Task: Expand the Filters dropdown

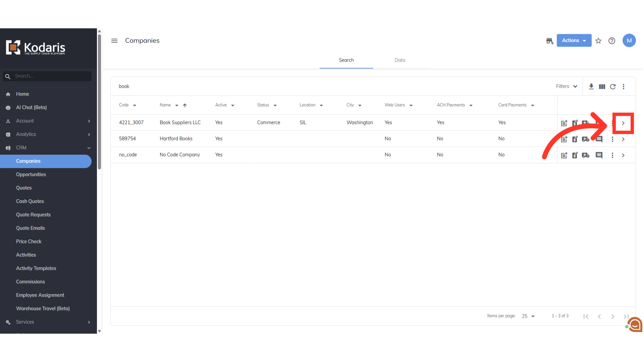Action: point(567,86)
